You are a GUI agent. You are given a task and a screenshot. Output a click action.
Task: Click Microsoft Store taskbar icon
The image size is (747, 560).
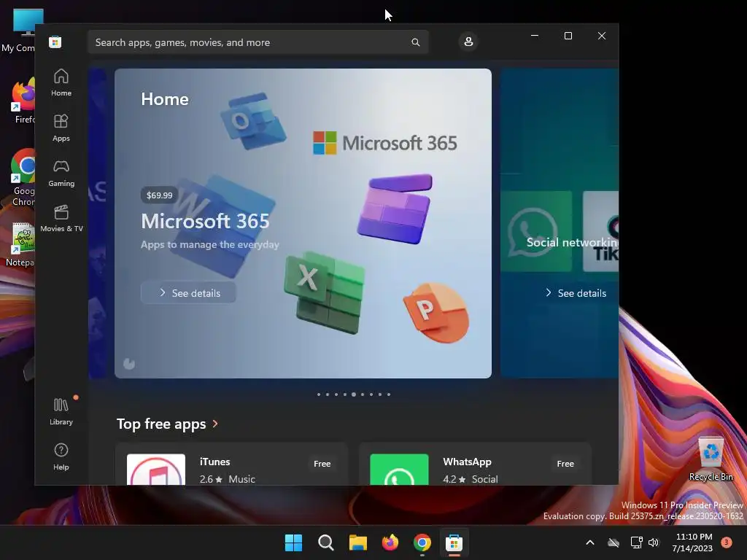(x=454, y=542)
